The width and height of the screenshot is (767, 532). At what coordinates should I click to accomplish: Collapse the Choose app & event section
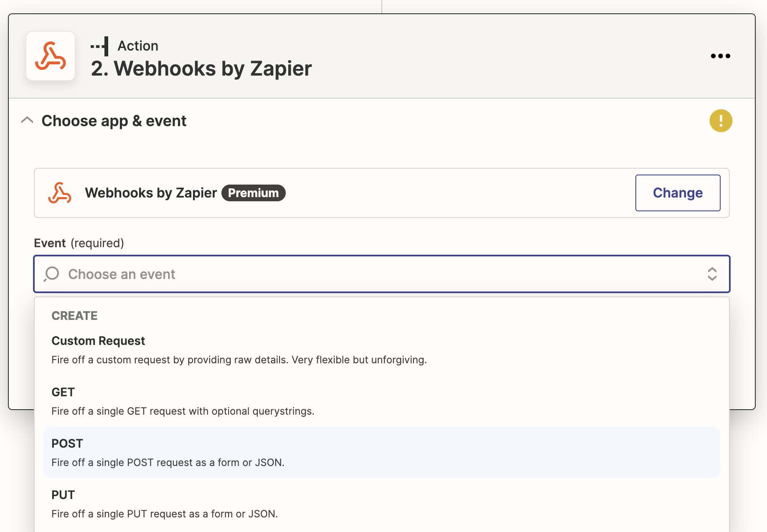tap(27, 121)
